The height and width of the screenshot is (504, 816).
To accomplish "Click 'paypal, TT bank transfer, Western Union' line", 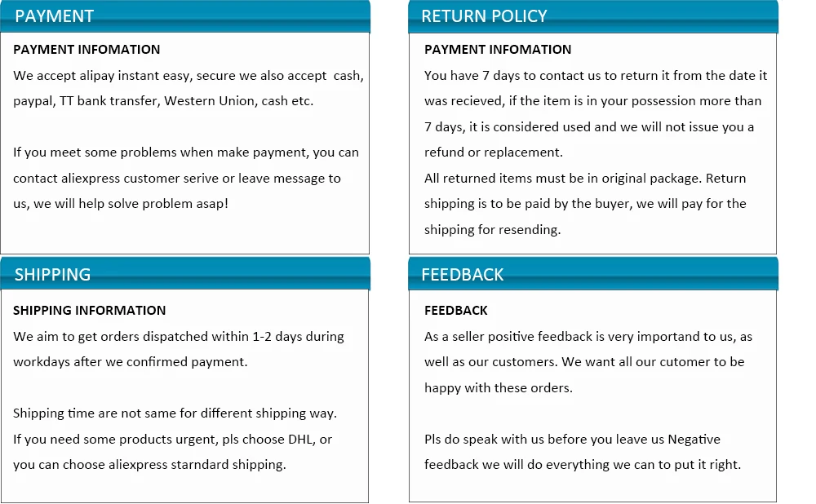I will (x=163, y=101).
